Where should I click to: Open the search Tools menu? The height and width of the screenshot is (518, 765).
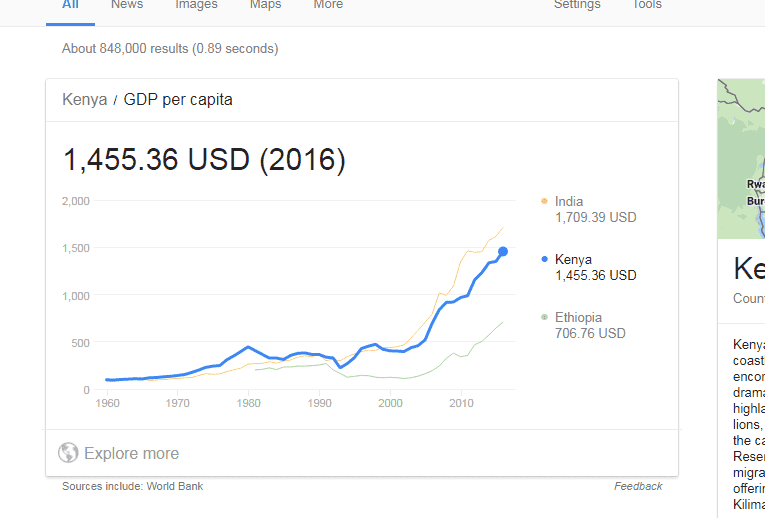647,5
